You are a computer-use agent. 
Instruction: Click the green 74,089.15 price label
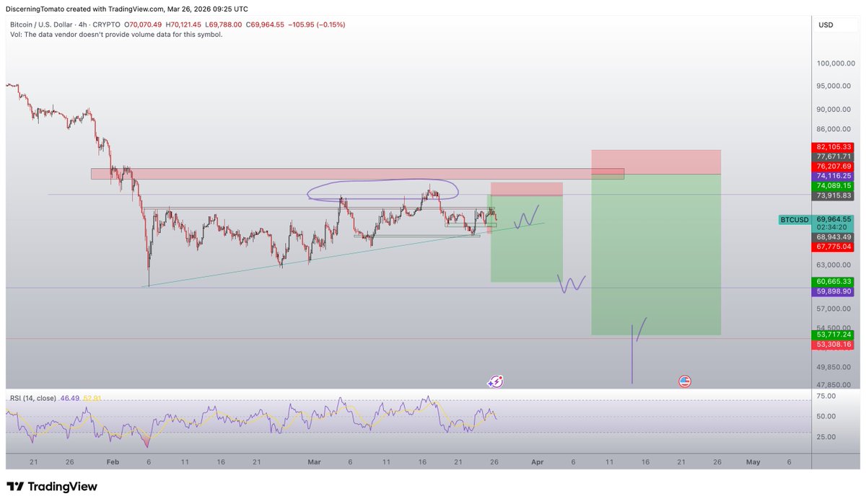tap(834, 185)
